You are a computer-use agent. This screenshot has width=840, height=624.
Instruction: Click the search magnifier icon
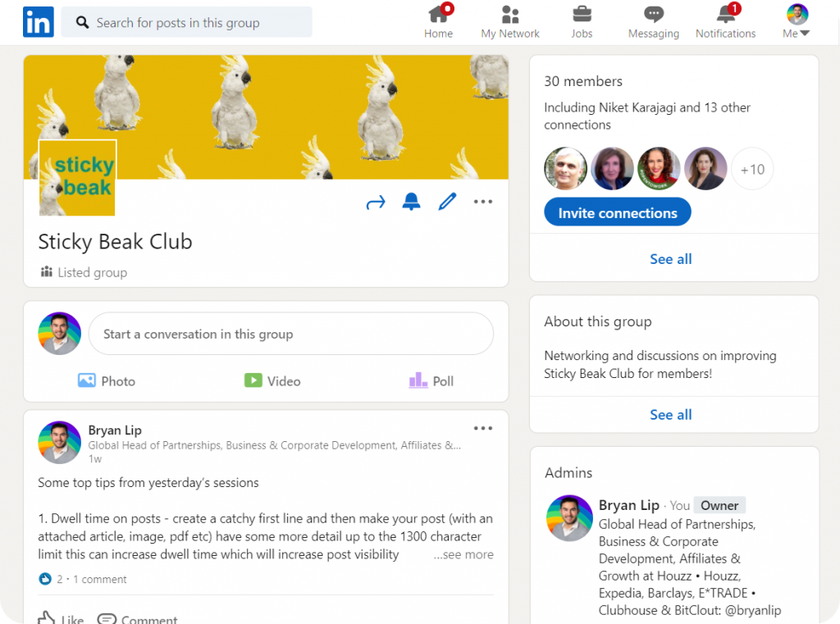pos(82,22)
